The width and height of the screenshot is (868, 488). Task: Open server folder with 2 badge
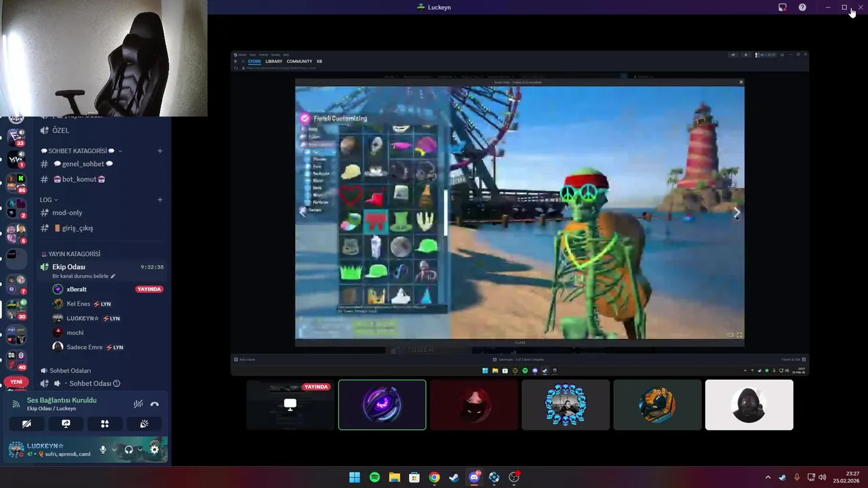[16, 208]
